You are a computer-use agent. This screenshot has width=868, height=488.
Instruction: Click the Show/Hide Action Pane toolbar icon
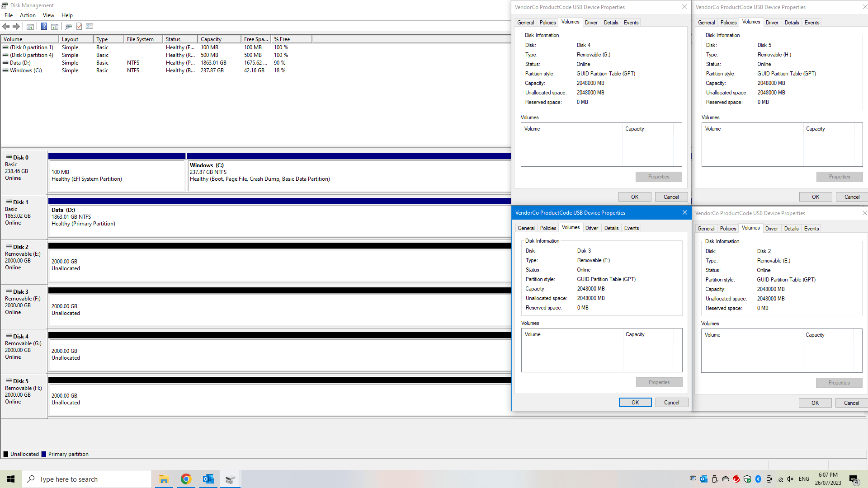[x=55, y=26]
